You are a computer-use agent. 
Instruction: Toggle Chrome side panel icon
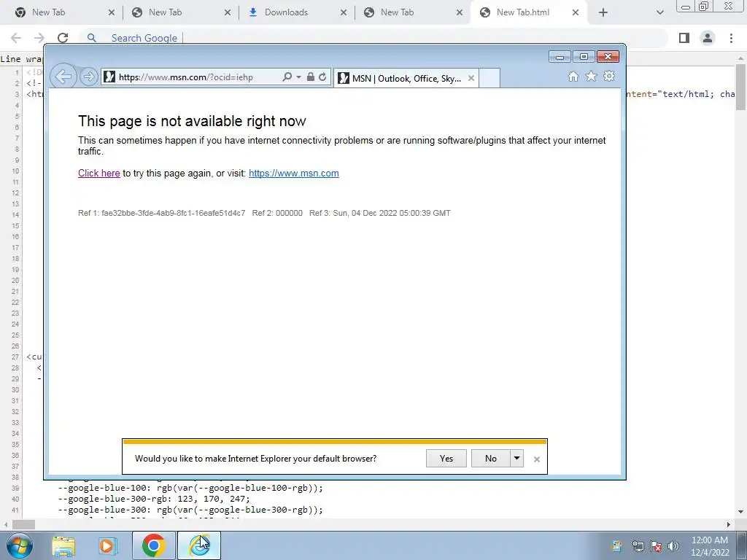pyautogui.click(x=684, y=38)
